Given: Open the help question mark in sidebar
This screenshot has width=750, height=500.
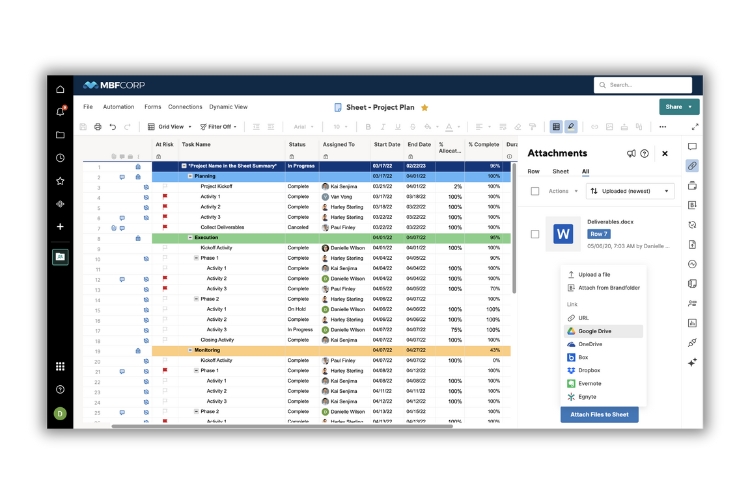Looking at the screenshot, I should pos(60,389).
